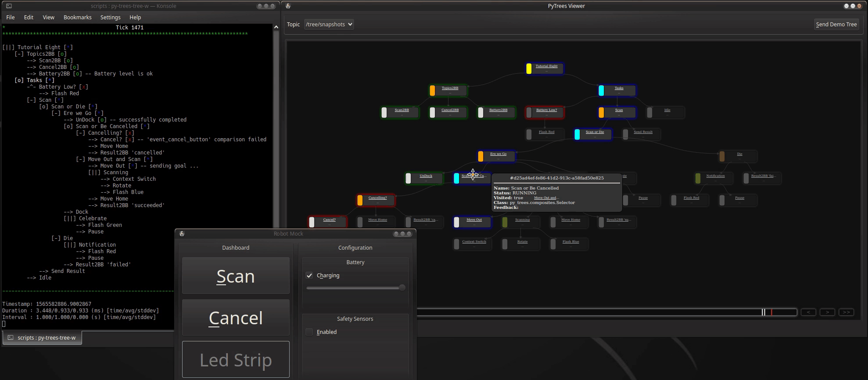The image size is (868, 380).
Task: Select the Result2BB 'su... node
Action: click(x=617, y=222)
